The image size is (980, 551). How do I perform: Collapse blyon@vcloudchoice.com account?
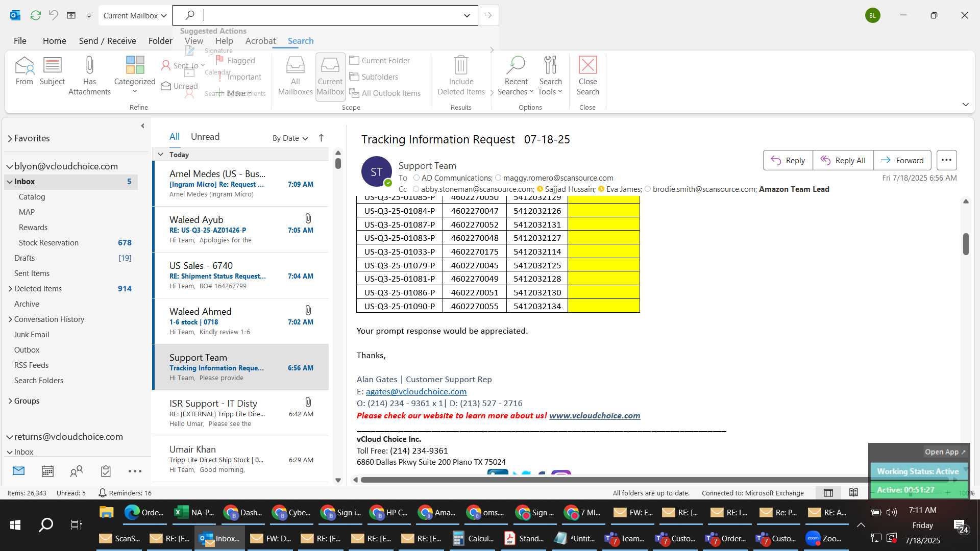pyautogui.click(x=9, y=166)
